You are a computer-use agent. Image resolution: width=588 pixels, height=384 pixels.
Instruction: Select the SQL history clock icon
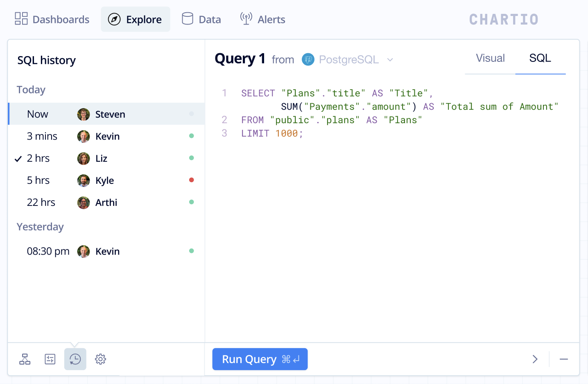point(75,359)
